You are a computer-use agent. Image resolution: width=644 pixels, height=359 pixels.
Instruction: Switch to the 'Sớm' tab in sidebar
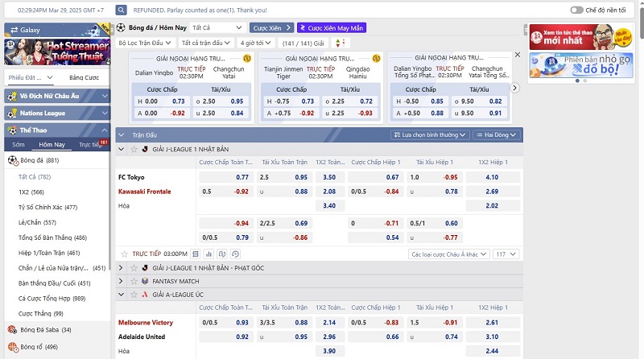[x=18, y=144]
